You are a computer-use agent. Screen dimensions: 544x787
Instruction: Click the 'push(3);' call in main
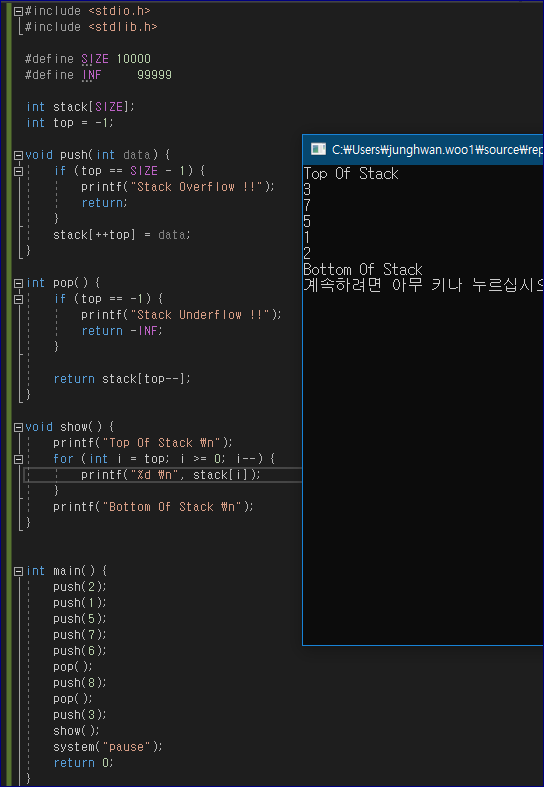click(80, 715)
